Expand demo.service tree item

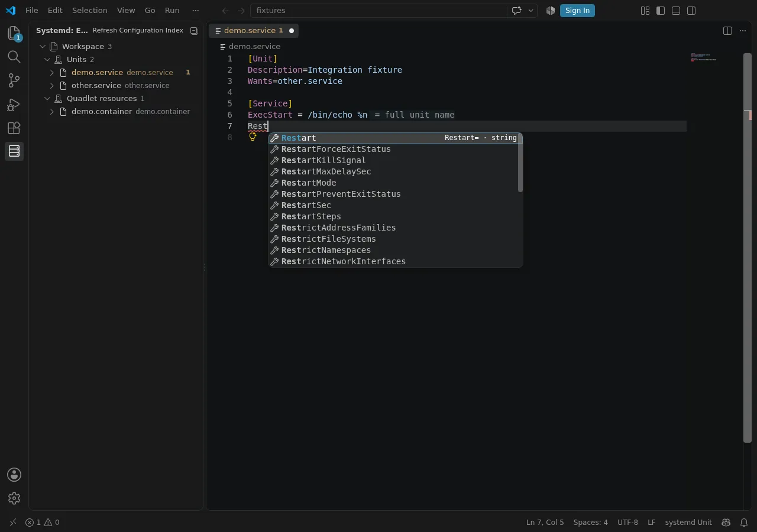pyautogui.click(x=52, y=72)
